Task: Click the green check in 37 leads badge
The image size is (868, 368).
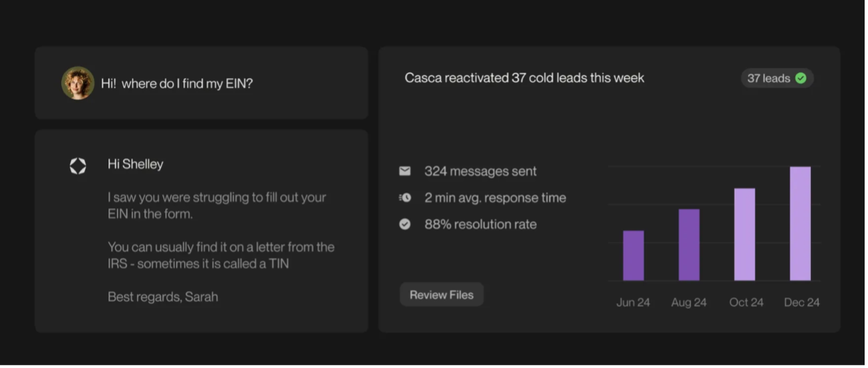Action: click(801, 78)
